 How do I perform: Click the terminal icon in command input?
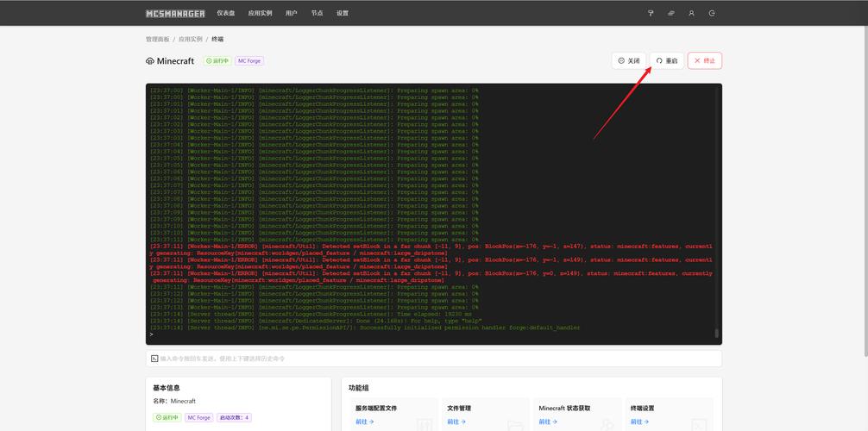coord(154,358)
